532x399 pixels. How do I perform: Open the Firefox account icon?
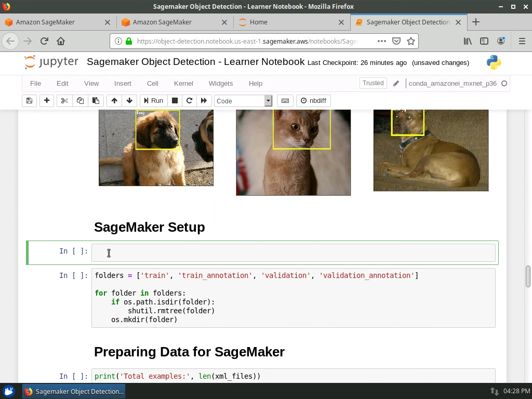tap(501, 41)
